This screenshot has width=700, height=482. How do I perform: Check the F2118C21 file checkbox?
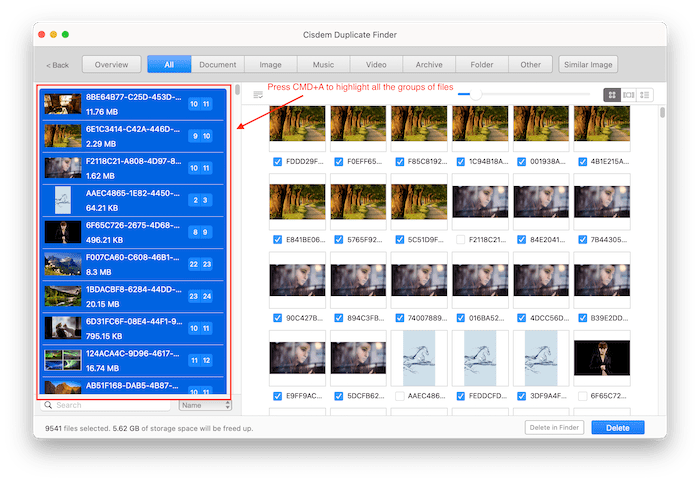click(x=460, y=239)
